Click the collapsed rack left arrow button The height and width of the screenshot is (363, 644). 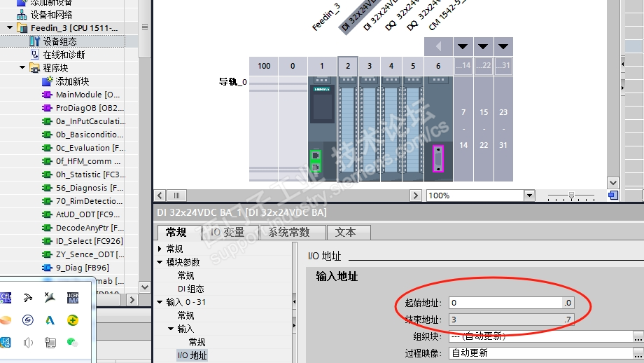click(x=438, y=46)
